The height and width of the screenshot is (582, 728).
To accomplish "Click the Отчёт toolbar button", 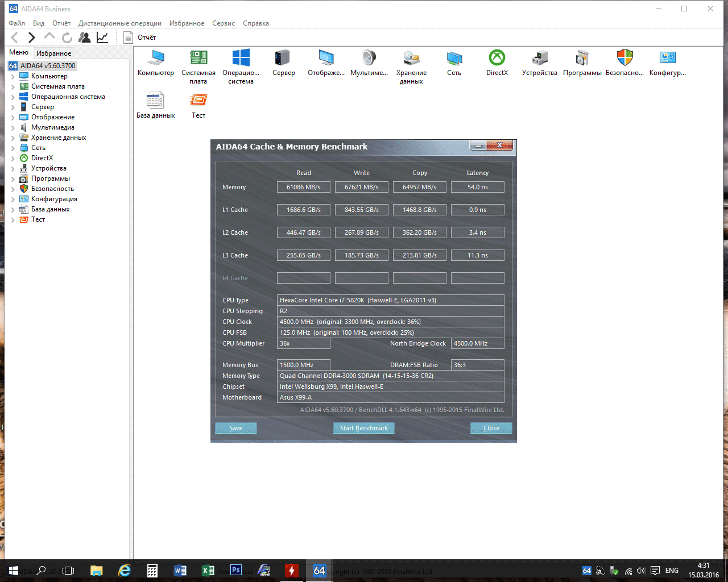I will point(140,38).
